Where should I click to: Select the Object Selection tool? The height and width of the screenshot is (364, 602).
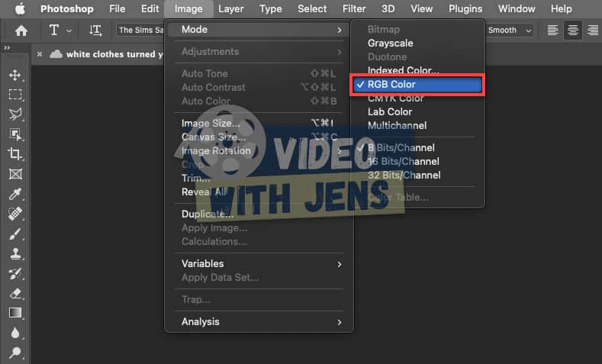(x=15, y=134)
